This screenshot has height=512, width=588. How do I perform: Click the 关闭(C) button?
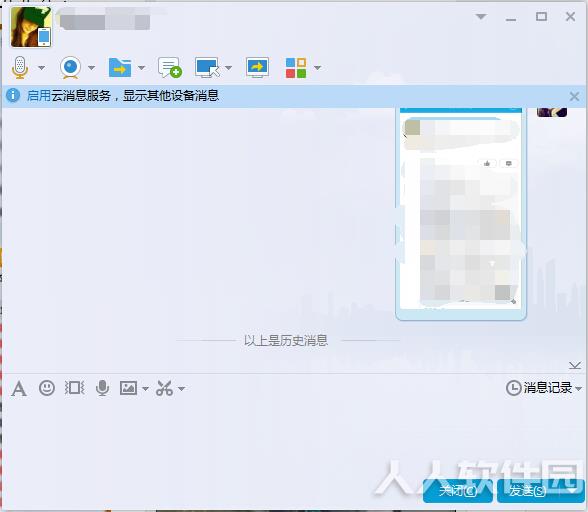(x=458, y=491)
